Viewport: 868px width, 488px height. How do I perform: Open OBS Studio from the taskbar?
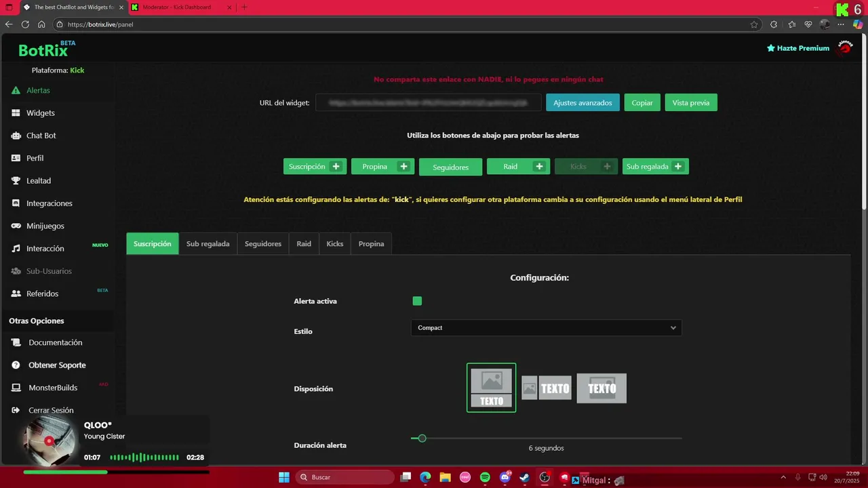click(x=545, y=477)
